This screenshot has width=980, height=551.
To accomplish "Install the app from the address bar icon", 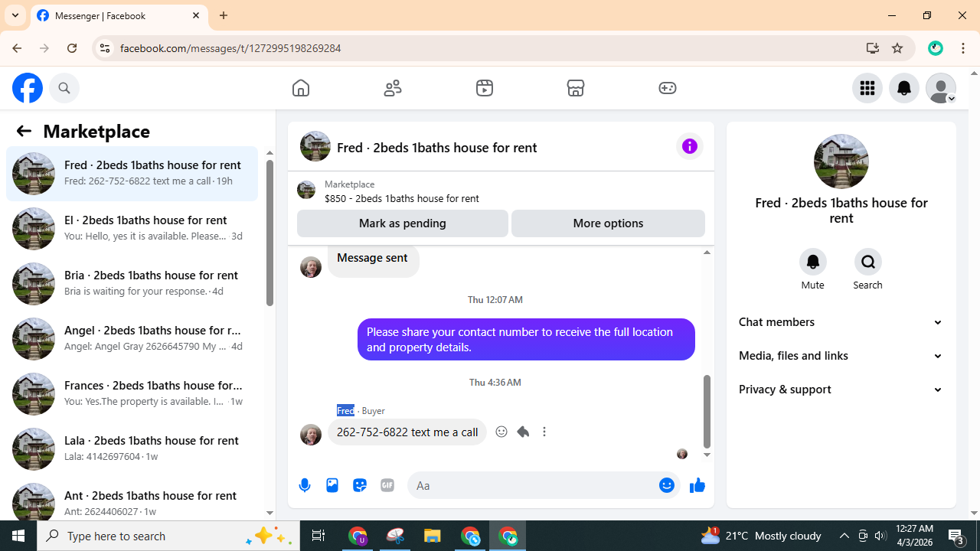I will click(x=873, y=48).
